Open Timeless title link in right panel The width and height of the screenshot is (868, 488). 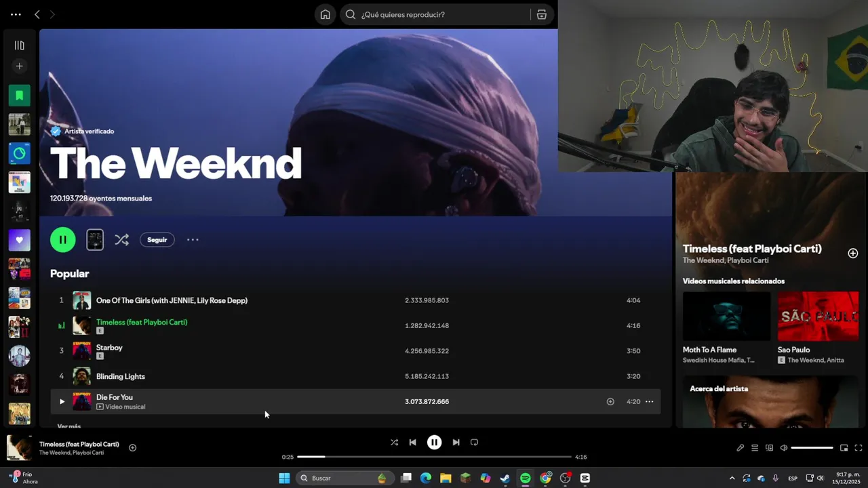[x=752, y=249]
